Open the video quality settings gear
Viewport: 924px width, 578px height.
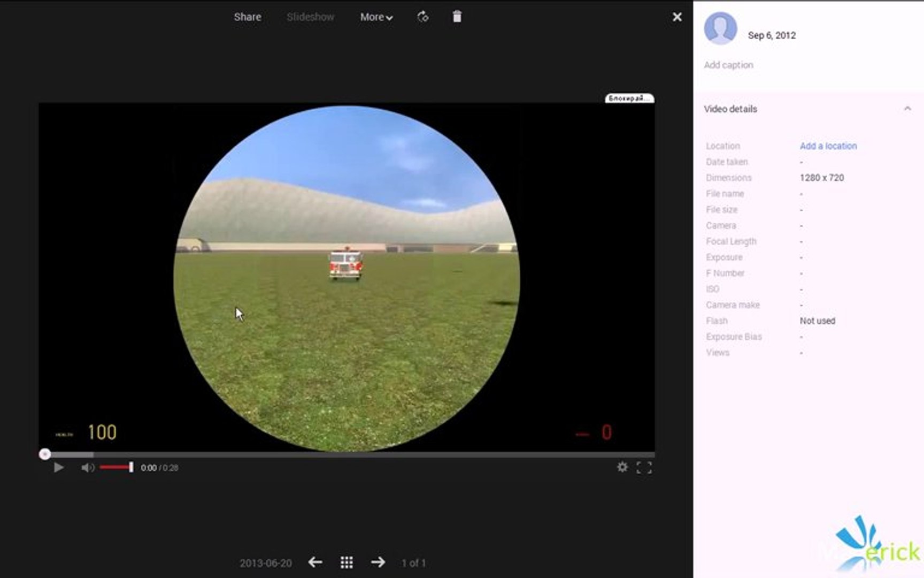623,467
